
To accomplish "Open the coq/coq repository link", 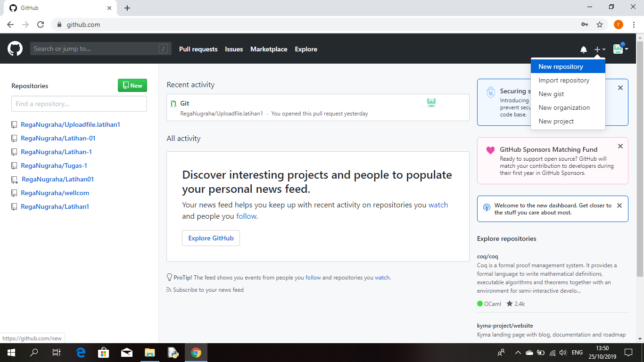I will 487,256.
